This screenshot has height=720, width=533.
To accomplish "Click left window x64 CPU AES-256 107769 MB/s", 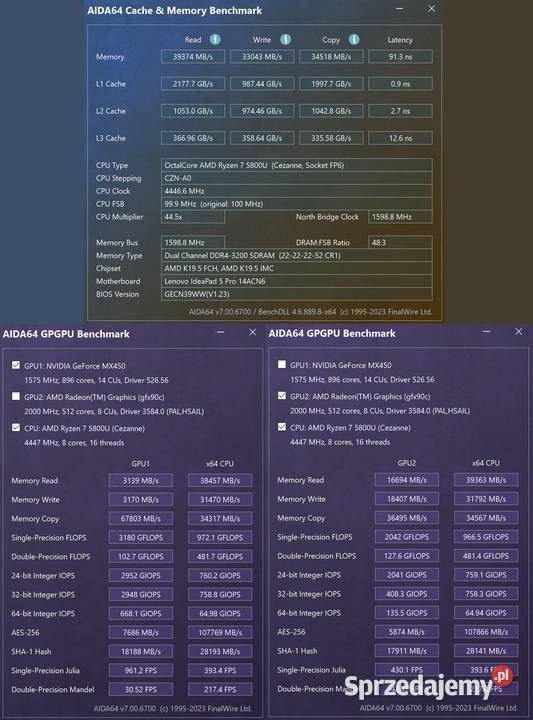I will point(220,632).
